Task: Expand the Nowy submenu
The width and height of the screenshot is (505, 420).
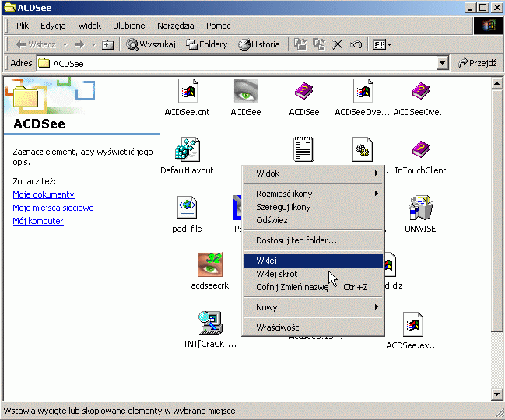Action: coord(314,307)
